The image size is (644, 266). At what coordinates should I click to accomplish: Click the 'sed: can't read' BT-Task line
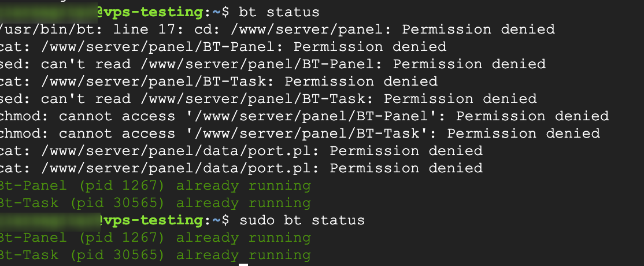pos(269,99)
